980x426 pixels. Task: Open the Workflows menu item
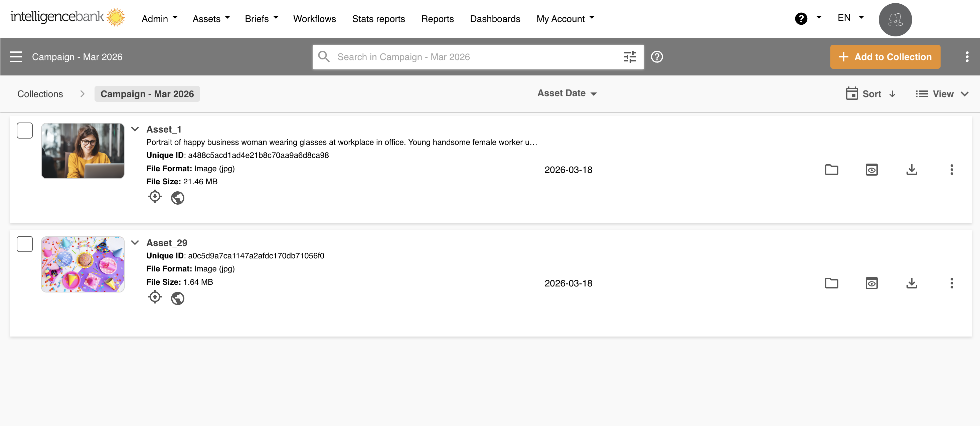click(x=314, y=19)
